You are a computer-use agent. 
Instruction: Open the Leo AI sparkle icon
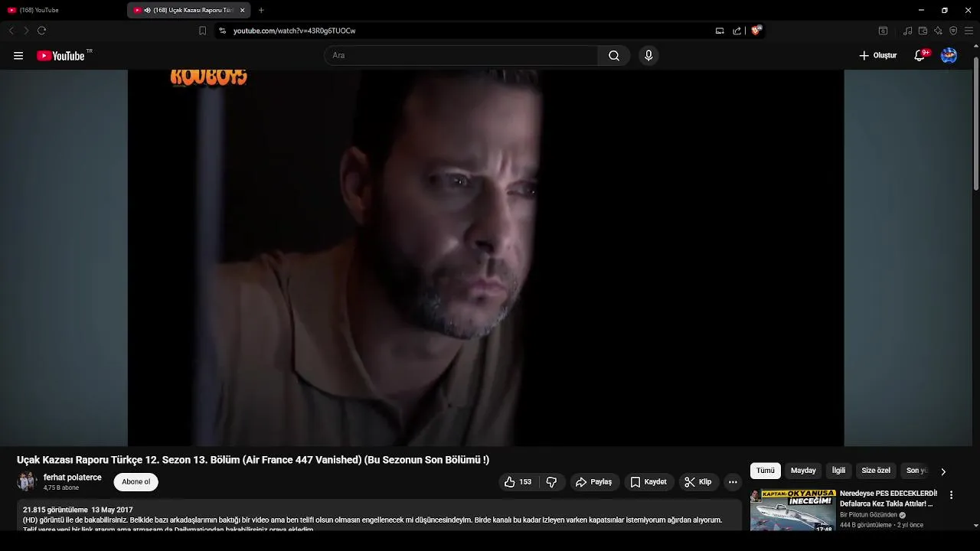click(x=938, y=31)
